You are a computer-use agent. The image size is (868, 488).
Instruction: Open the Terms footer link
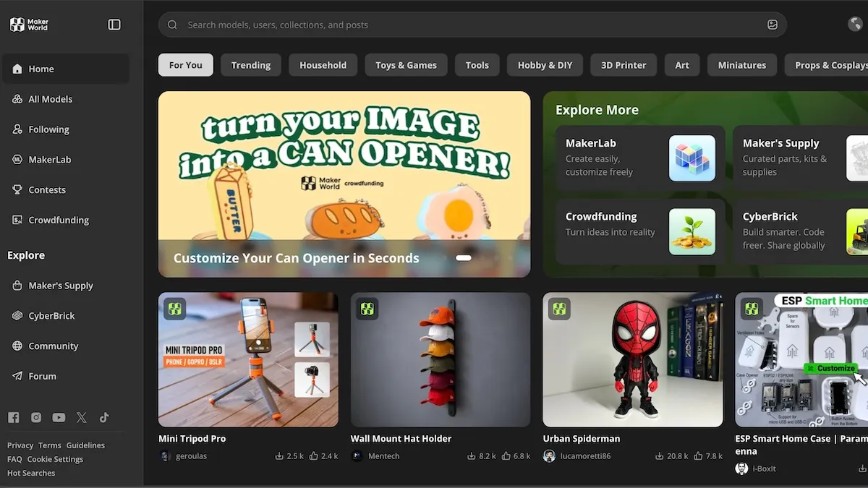[x=50, y=445]
